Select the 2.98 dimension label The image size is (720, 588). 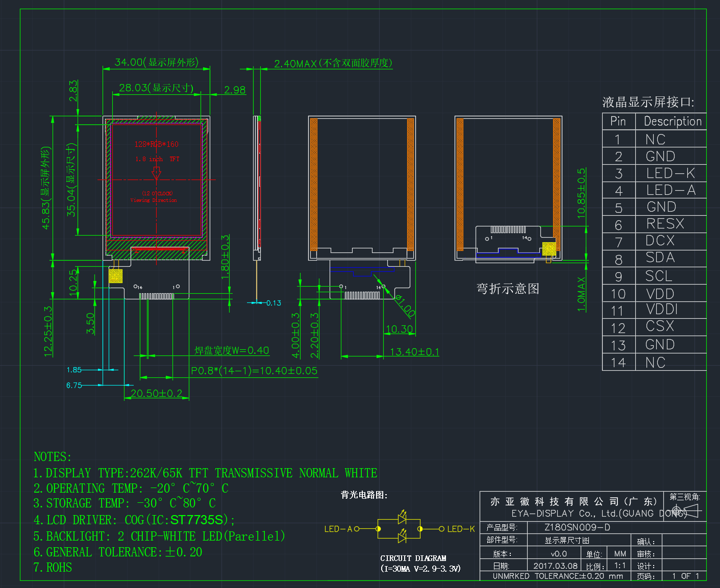click(235, 90)
